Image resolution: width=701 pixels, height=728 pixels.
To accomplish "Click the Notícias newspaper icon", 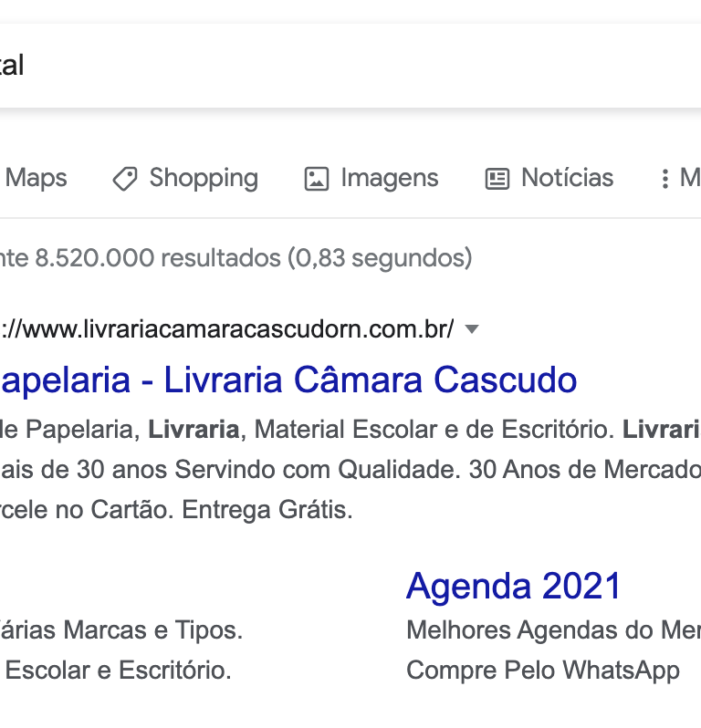I will pyautogui.click(x=497, y=179).
